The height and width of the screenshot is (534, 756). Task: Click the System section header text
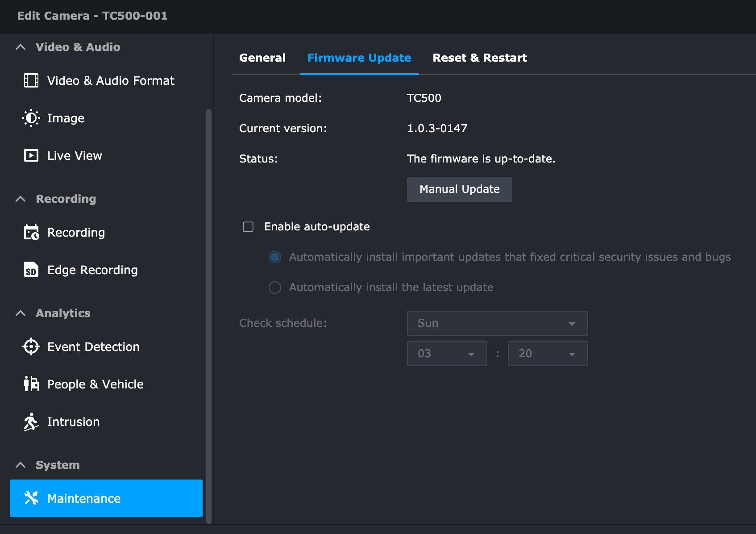tap(58, 465)
